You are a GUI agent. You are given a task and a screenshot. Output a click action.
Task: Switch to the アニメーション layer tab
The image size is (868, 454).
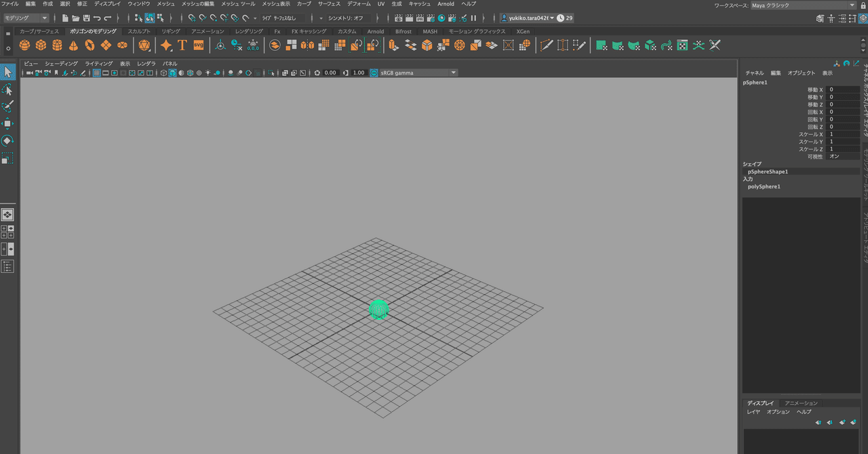click(x=802, y=403)
